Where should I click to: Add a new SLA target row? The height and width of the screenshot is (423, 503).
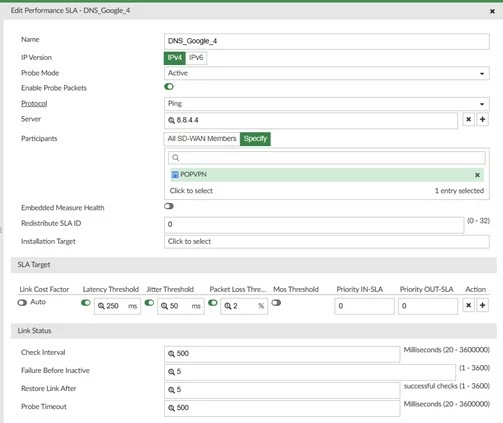tap(482, 305)
